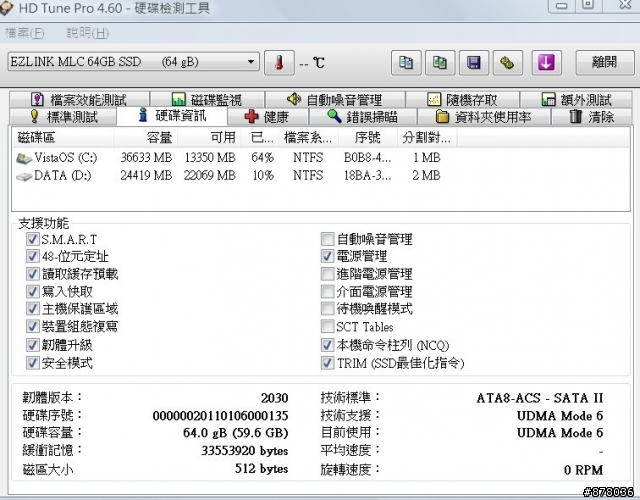Click the 容量 column header
This screenshot has width=640, height=500.
coord(145,138)
